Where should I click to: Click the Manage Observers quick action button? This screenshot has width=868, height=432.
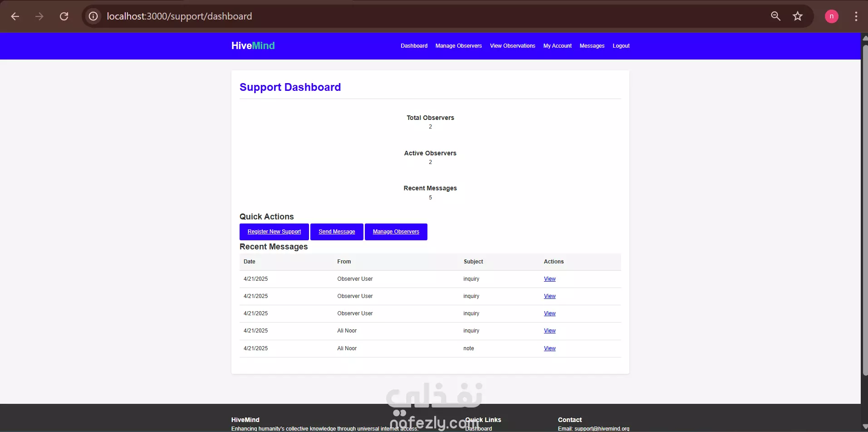(396, 232)
